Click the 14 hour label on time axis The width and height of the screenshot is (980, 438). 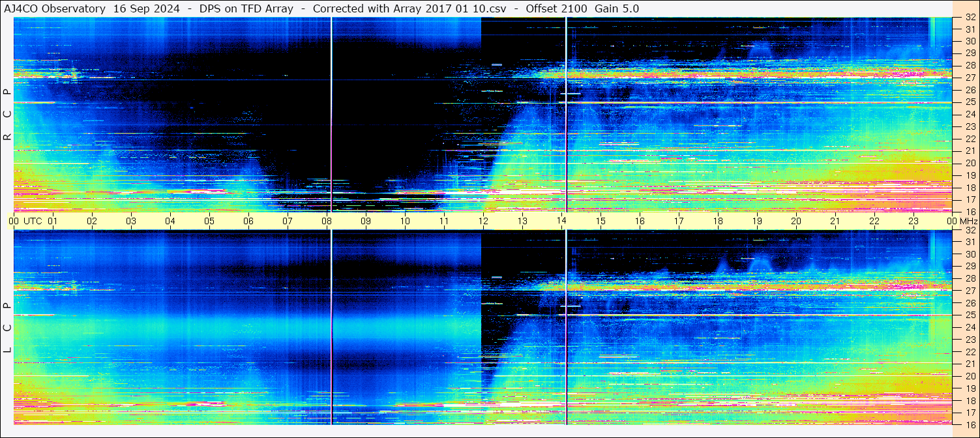click(x=561, y=221)
